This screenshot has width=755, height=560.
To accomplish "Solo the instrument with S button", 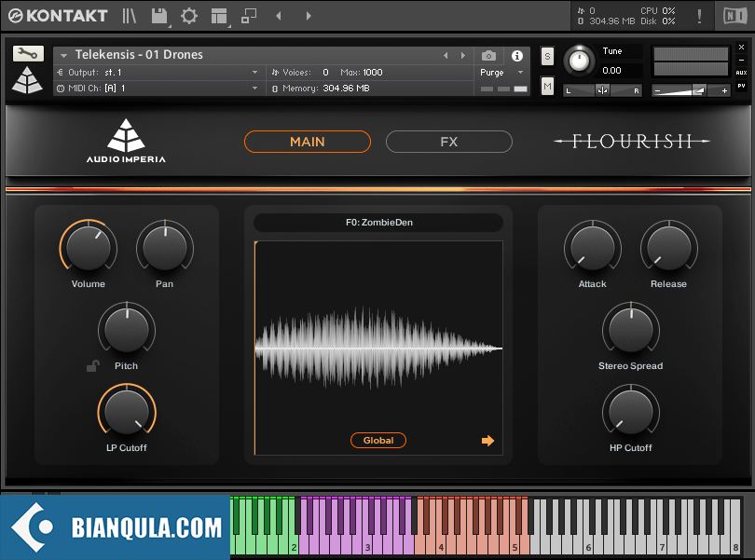I will [547, 57].
